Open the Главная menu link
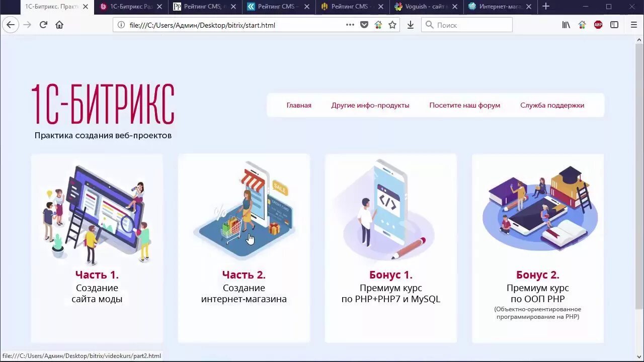This screenshot has width=644, height=362. click(299, 105)
